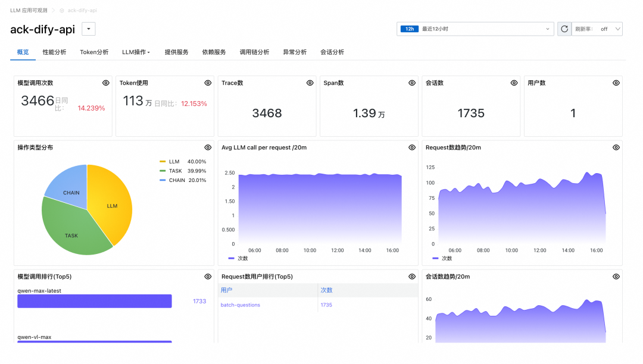Click eye icon on Trace数 card
The height and width of the screenshot is (364, 643).
tap(310, 83)
